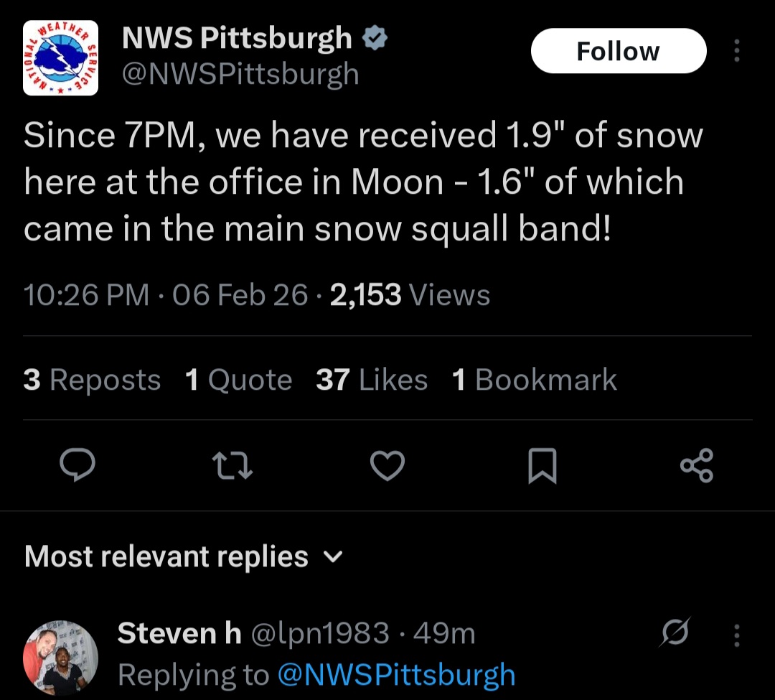Click the blue @NWSPittsburgh mention in reply

396,675
